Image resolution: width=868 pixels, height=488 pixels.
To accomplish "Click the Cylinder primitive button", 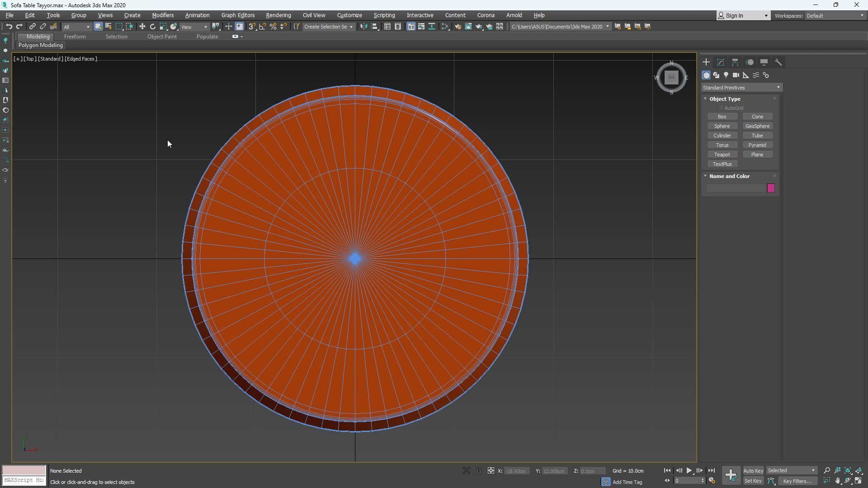I will [722, 136].
